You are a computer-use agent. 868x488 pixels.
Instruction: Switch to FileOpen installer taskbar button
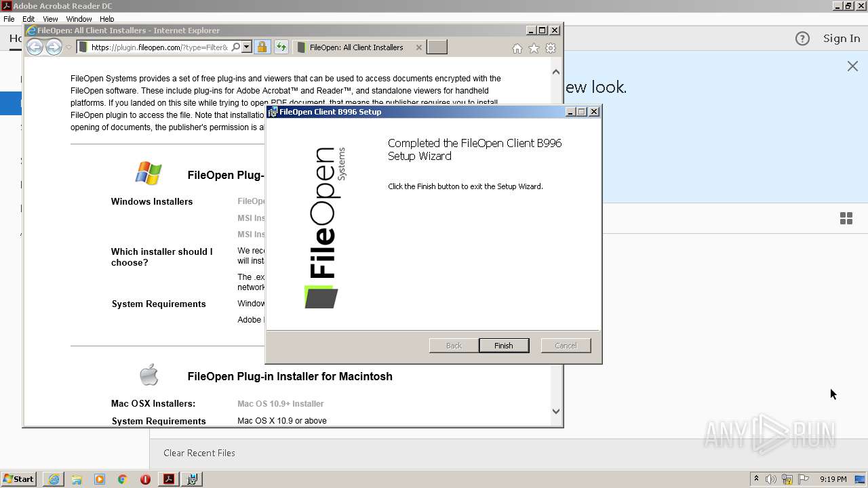point(193,479)
